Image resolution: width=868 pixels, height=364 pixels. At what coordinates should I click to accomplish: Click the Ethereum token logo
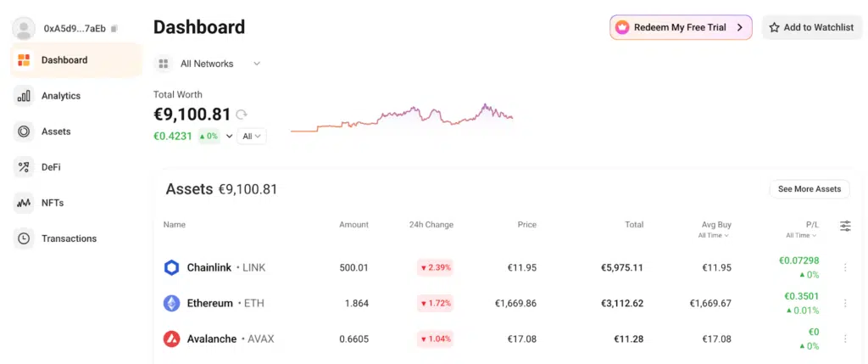tap(172, 303)
